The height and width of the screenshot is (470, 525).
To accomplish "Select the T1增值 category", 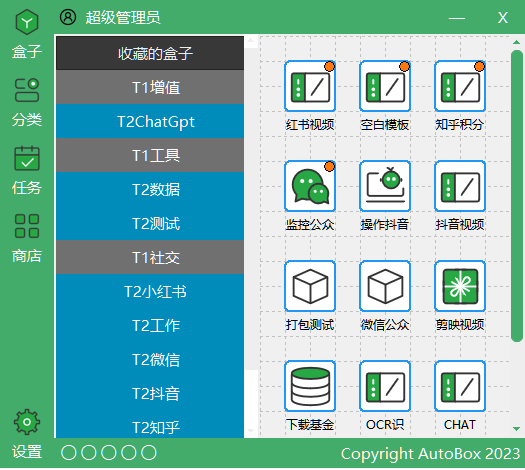I will (x=150, y=87).
